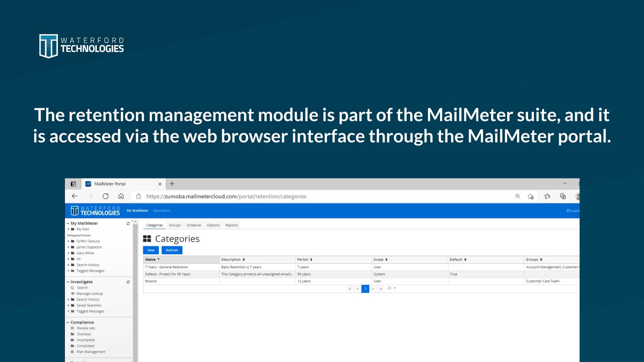The width and height of the screenshot is (644, 362).
Task: Open the browser Collections panel
Action: pos(563,196)
